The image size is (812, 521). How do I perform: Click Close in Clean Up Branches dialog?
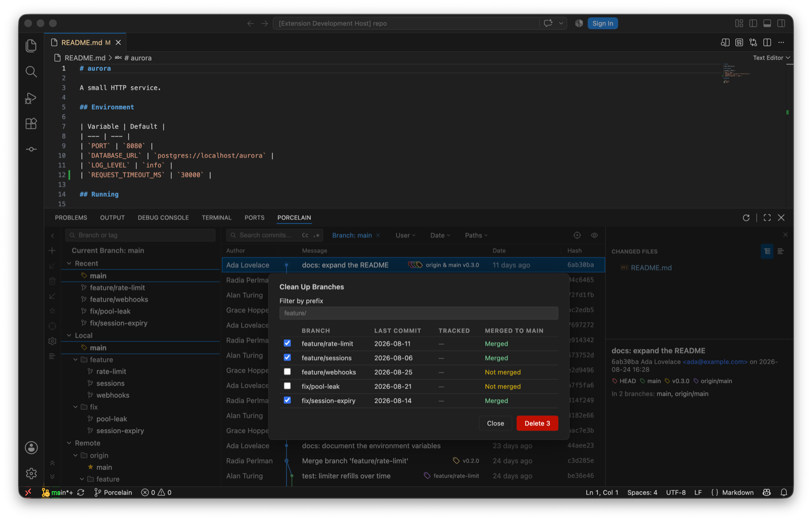pyautogui.click(x=495, y=423)
